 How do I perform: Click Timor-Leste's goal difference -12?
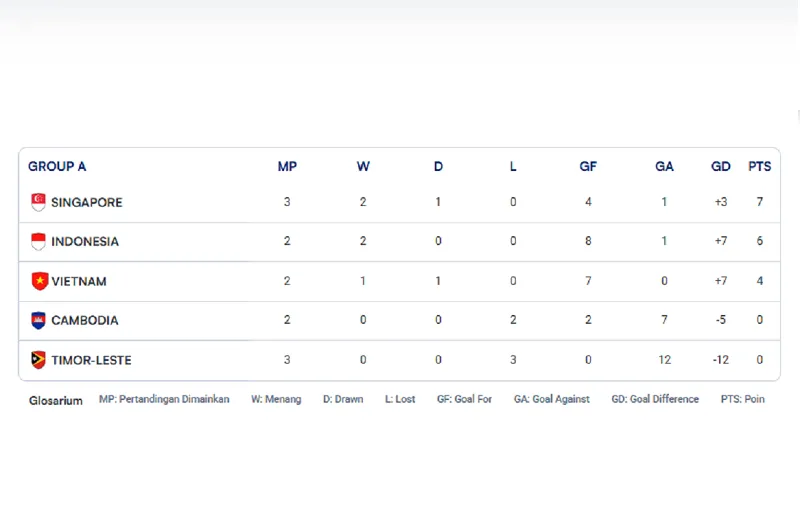pos(721,360)
